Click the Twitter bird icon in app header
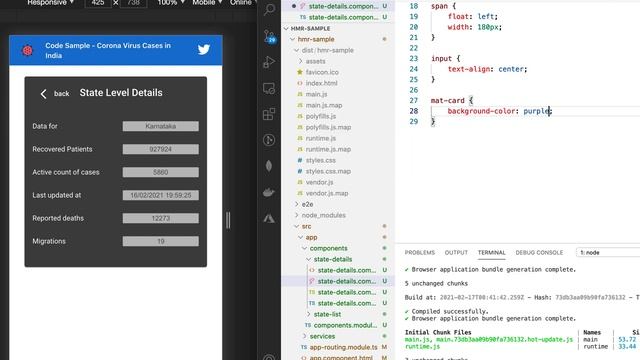This screenshot has height=360, width=640. click(x=204, y=50)
